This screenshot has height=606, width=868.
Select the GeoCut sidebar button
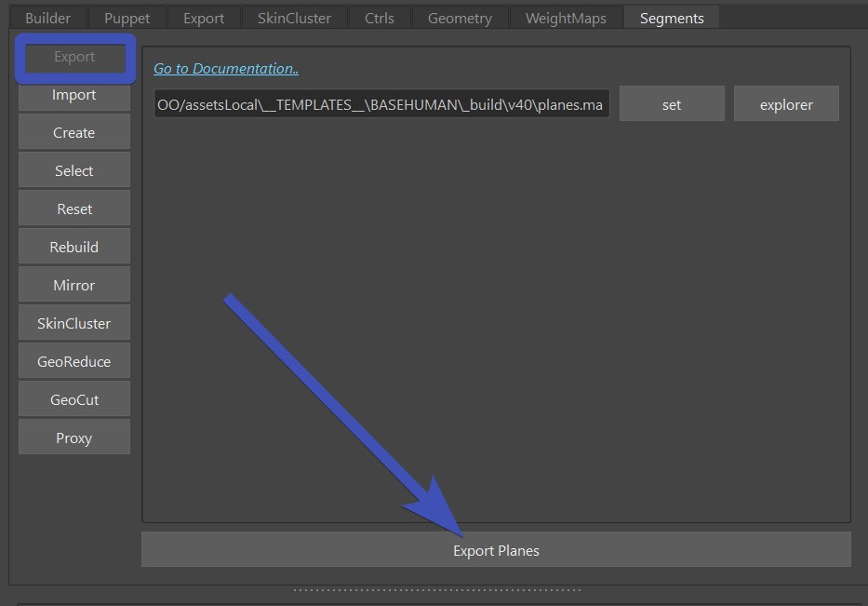point(74,400)
